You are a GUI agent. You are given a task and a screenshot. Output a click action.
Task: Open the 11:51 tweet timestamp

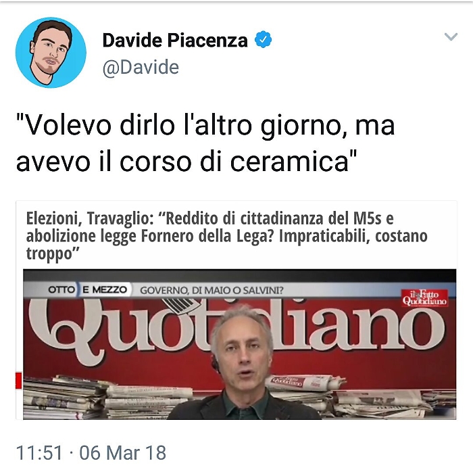coord(39,452)
